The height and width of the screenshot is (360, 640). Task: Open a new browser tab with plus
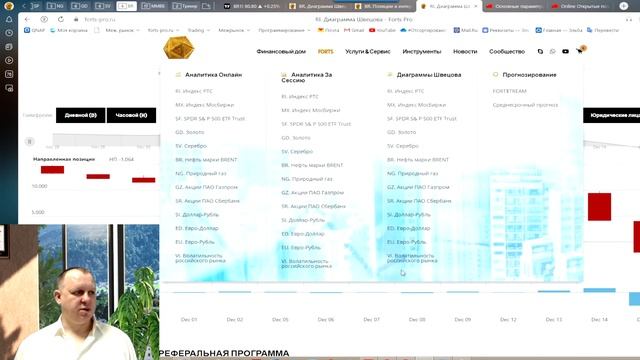pos(624,6)
